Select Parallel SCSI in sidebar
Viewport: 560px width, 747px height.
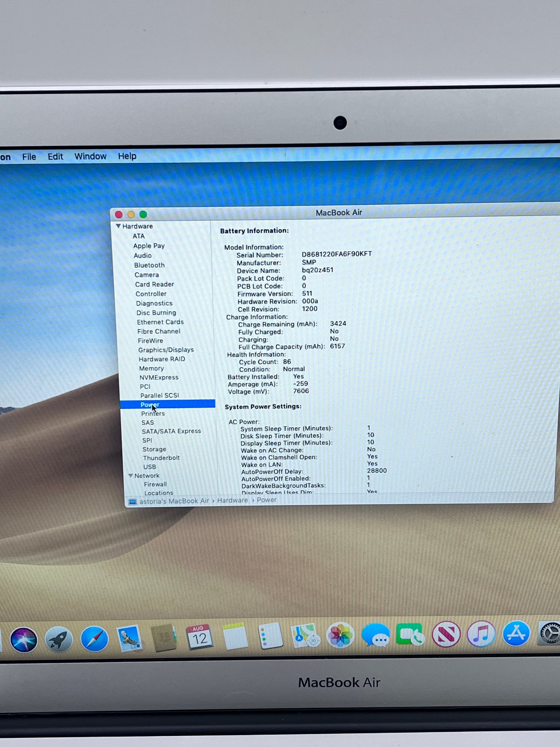click(x=160, y=395)
